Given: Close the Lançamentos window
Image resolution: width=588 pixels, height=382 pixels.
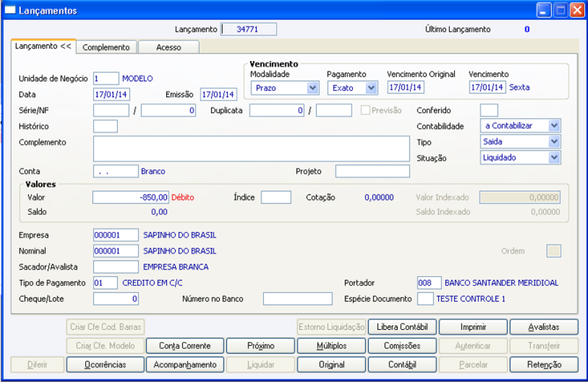Looking at the screenshot, I should coord(577,10).
